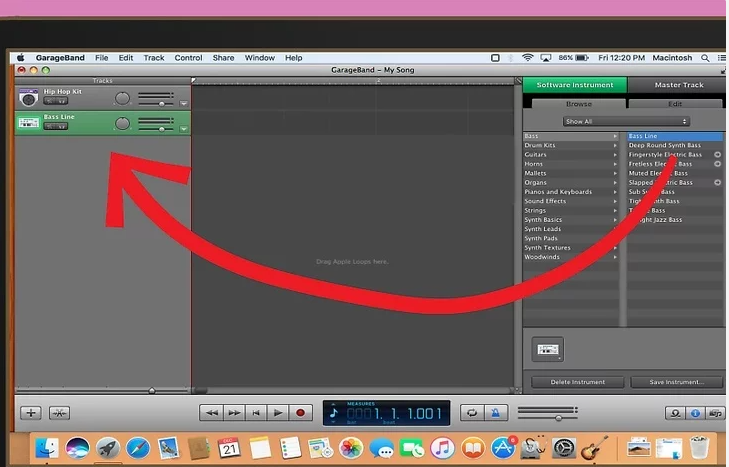Open the Control menu
Image resolution: width=729 pixels, height=467 pixels.
[188, 58]
